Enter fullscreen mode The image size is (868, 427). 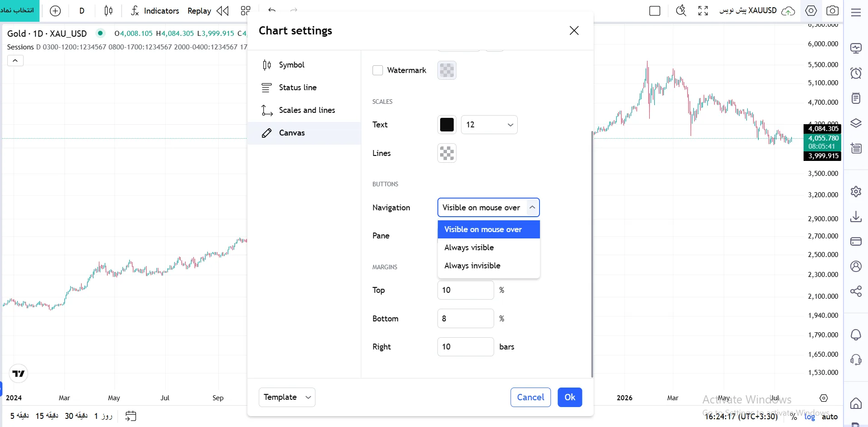click(703, 11)
